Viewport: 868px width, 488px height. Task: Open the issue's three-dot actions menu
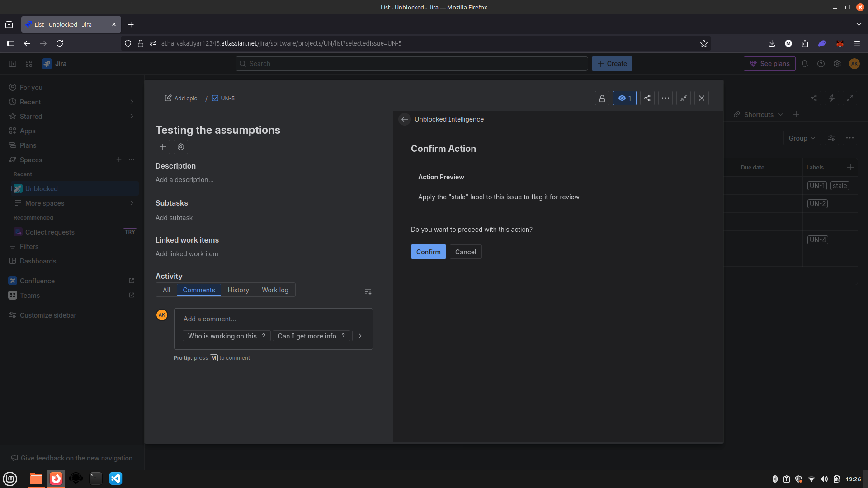pos(665,98)
